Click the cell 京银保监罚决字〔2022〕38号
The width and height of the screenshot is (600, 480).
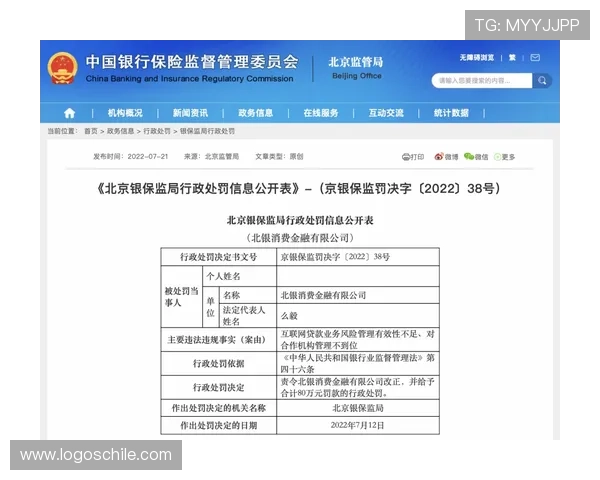coord(358,257)
